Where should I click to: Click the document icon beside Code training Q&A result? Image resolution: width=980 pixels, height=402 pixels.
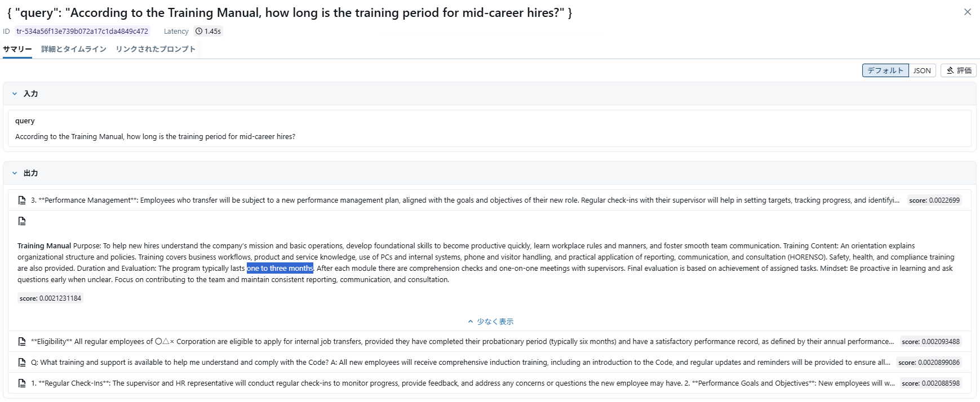pos(22,363)
